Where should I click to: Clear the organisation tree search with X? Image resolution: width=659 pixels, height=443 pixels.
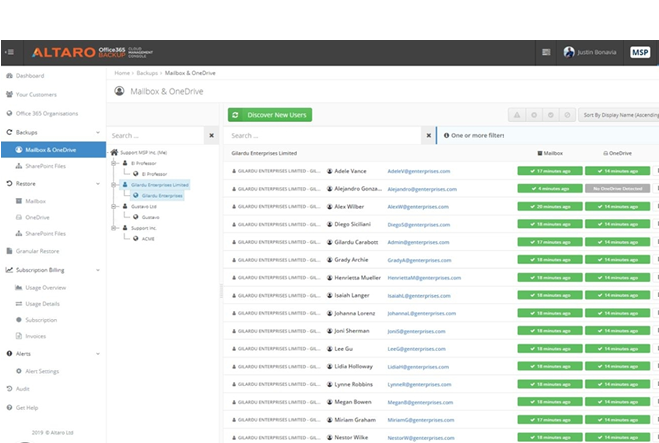pos(211,135)
